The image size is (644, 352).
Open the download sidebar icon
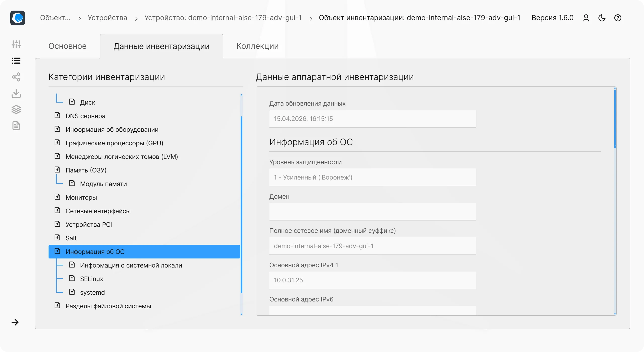tap(16, 93)
